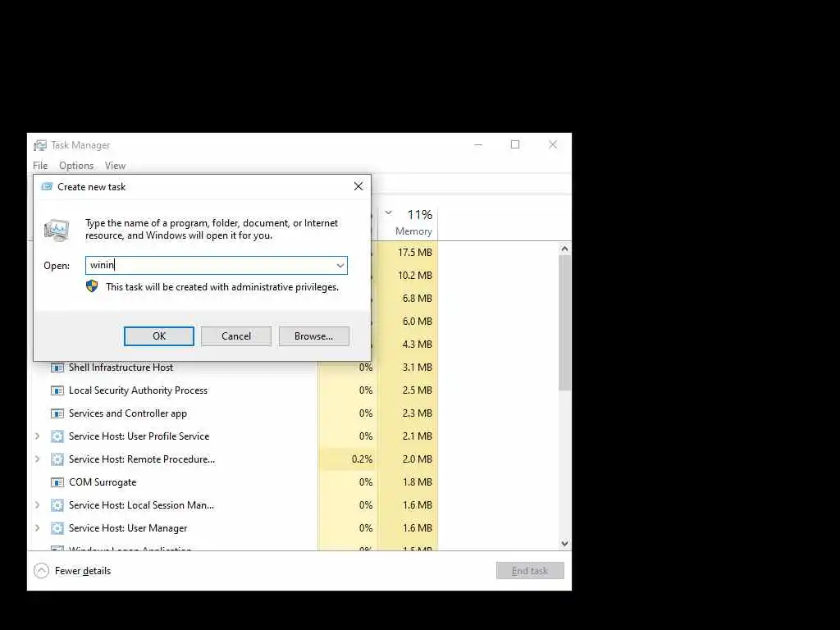840x630 pixels.
Task: Open the Options menu
Action: (x=76, y=166)
